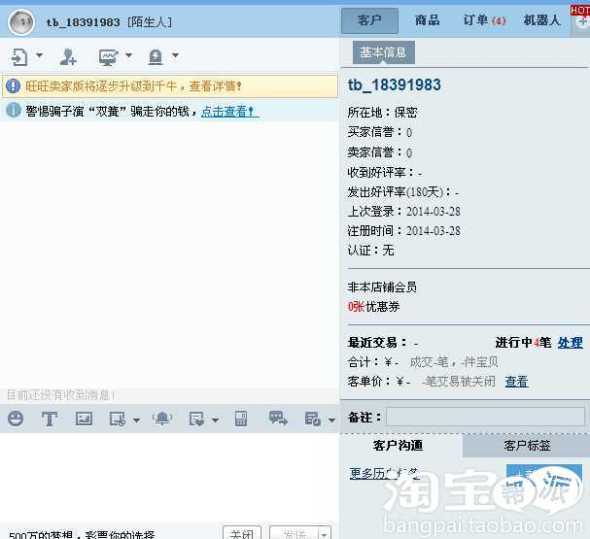Switch to the 商品 tab
The width and height of the screenshot is (590, 539).
[427, 20]
